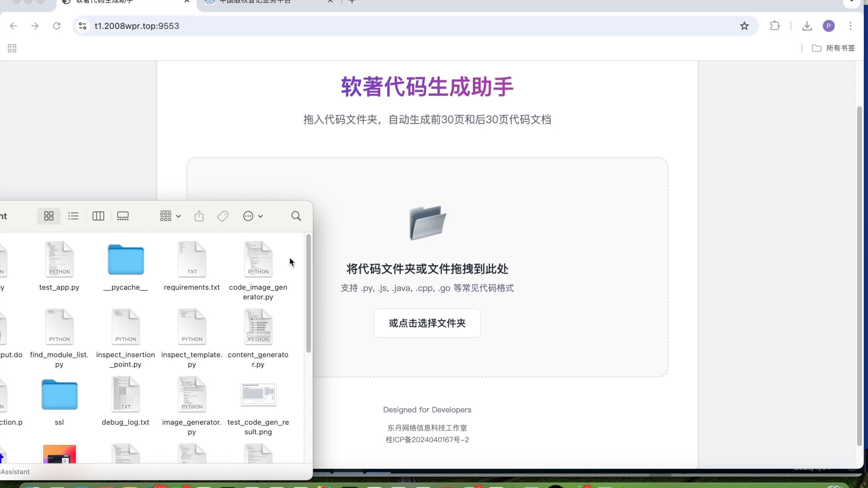Open the Share options in Finder toolbar

(x=199, y=216)
